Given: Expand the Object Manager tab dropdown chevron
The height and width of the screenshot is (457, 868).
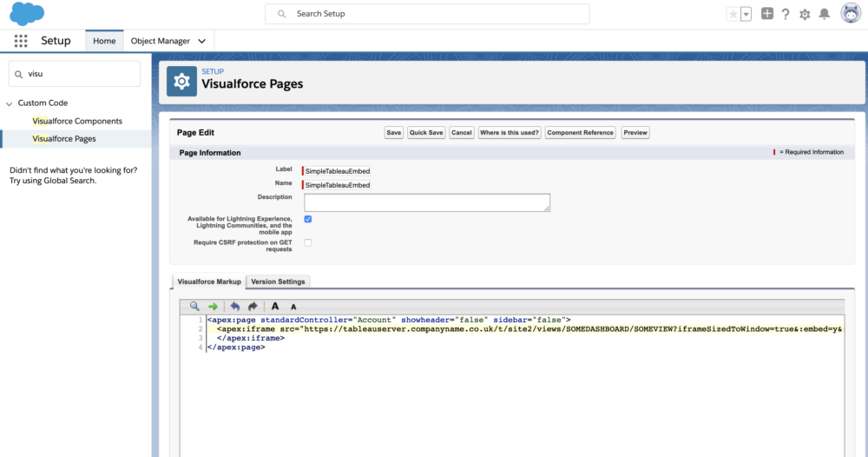Looking at the screenshot, I should tap(202, 41).
